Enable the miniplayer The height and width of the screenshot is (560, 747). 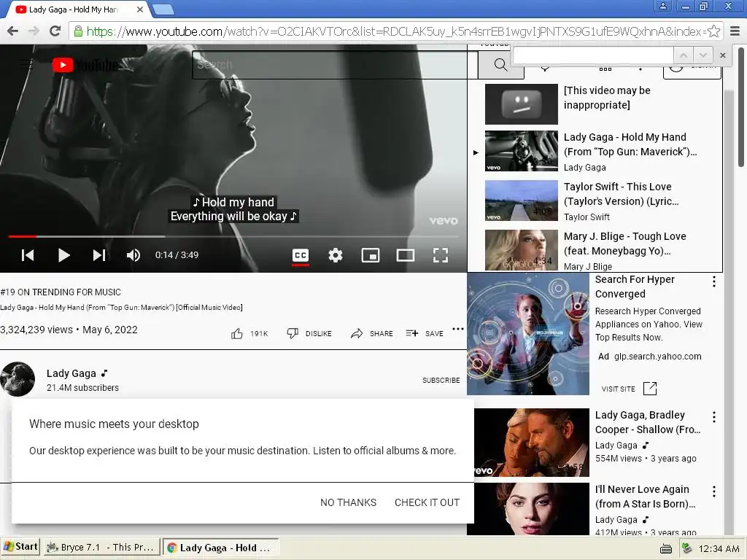pos(371,256)
